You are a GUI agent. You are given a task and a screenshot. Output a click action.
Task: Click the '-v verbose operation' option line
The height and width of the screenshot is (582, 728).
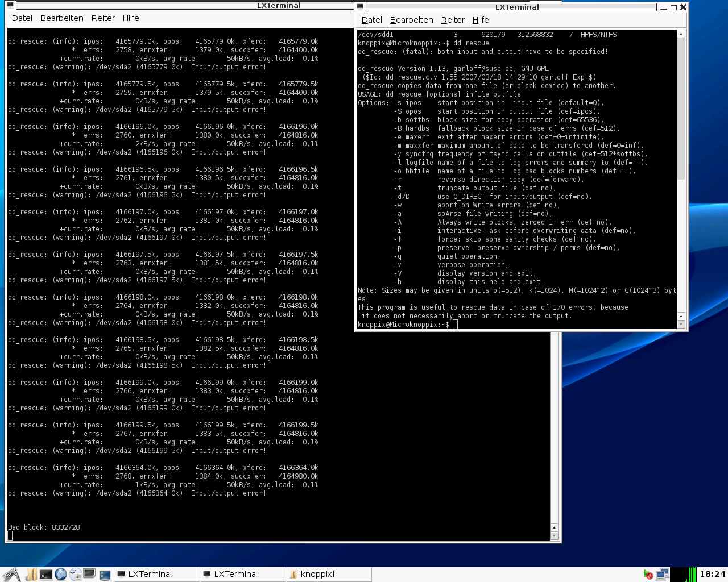click(x=451, y=265)
